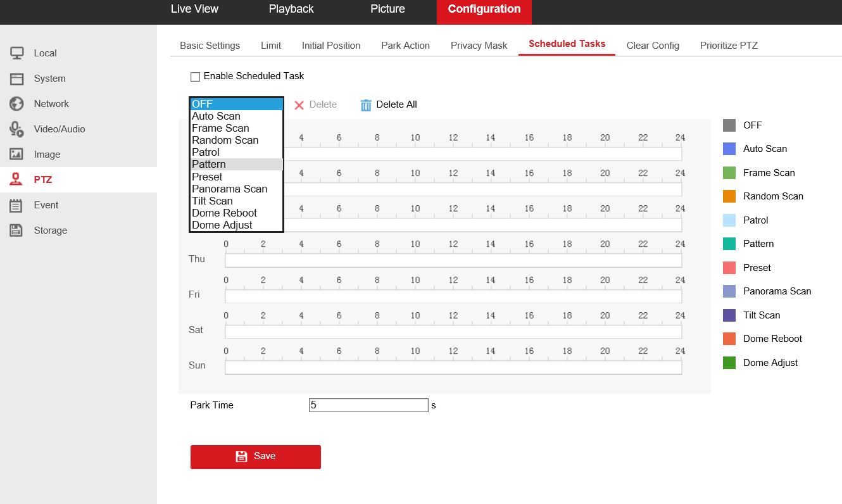
Task: Choose Preset from dropdown list
Action: click(236, 177)
